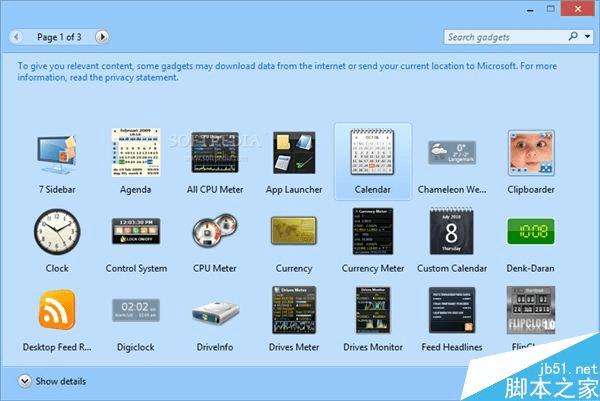Image resolution: width=600 pixels, height=401 pixels.
Task: Choose the DriveInfo hard drive icon
Action: pyautogui.click(x=215, y=313)
